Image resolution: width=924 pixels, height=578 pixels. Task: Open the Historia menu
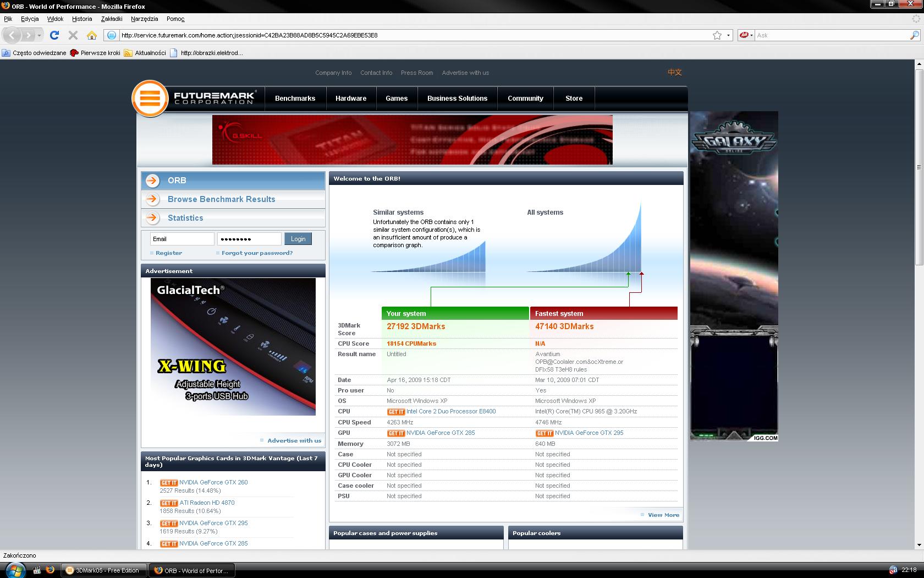(x=82, y=19)
